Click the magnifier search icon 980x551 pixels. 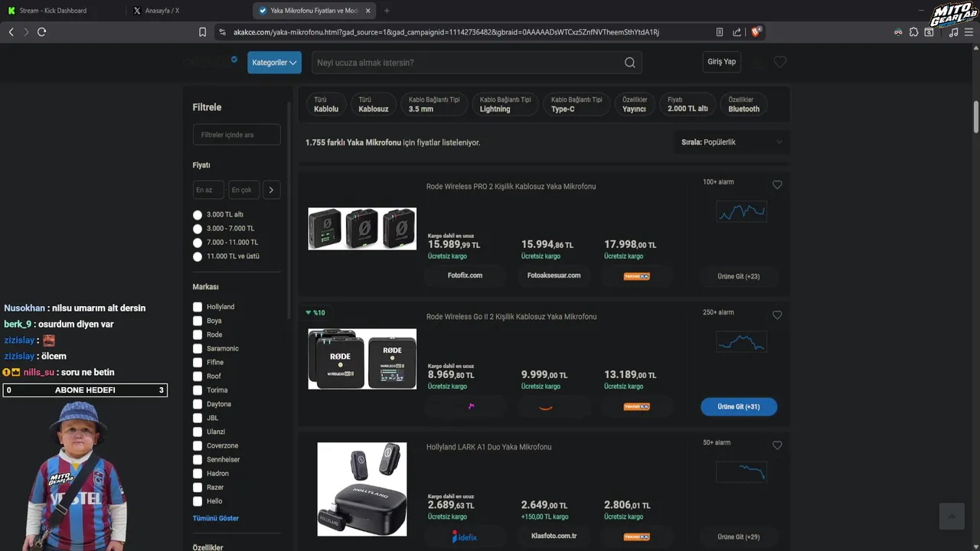tap(630, 63)
